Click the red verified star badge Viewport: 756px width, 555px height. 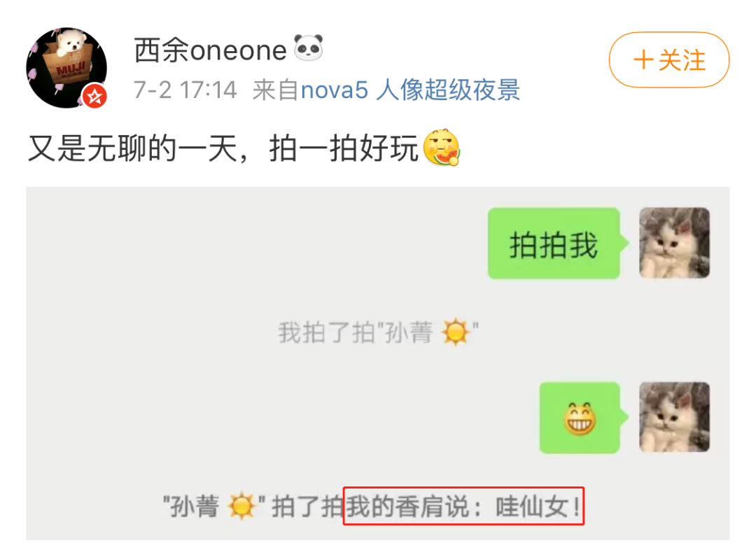pyautogui.click(x=94, y=97)
